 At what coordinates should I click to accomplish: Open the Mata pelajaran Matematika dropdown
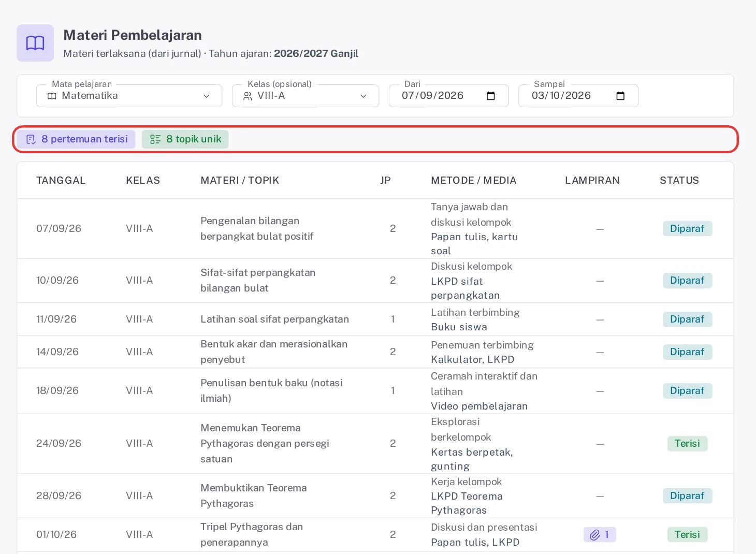129,96
